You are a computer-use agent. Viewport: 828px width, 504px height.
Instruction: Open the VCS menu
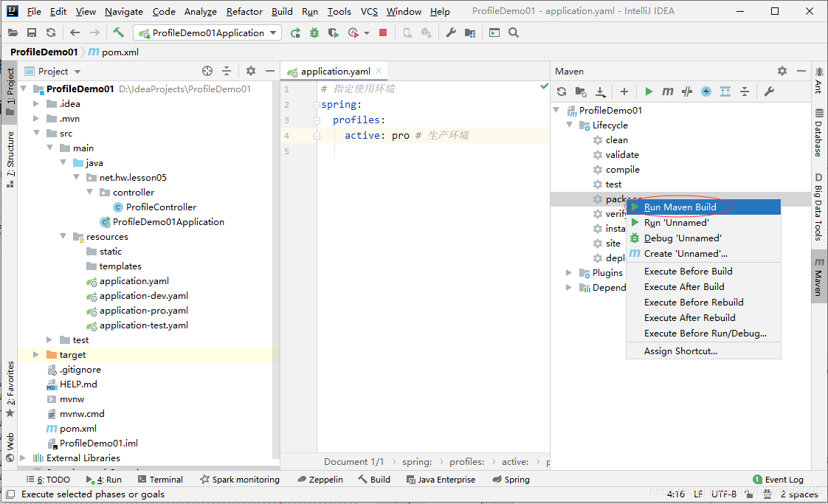369,11
